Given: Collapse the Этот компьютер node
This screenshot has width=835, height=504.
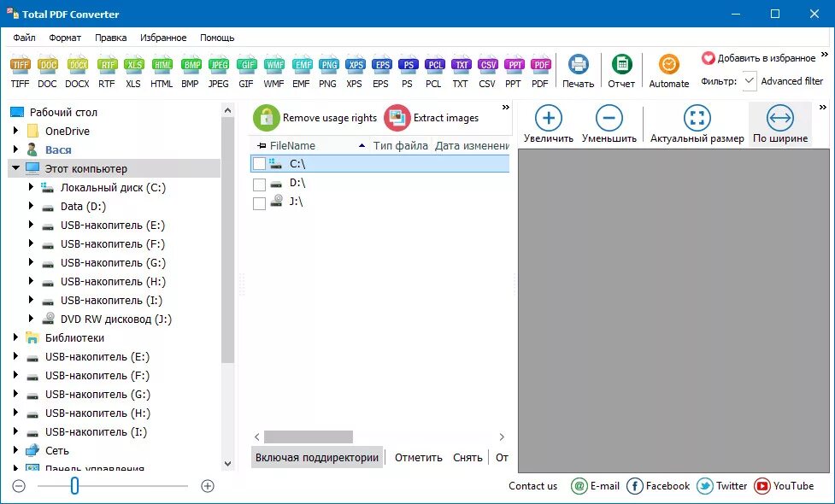Looking at the screenshot, I should [x=15, y=168].
